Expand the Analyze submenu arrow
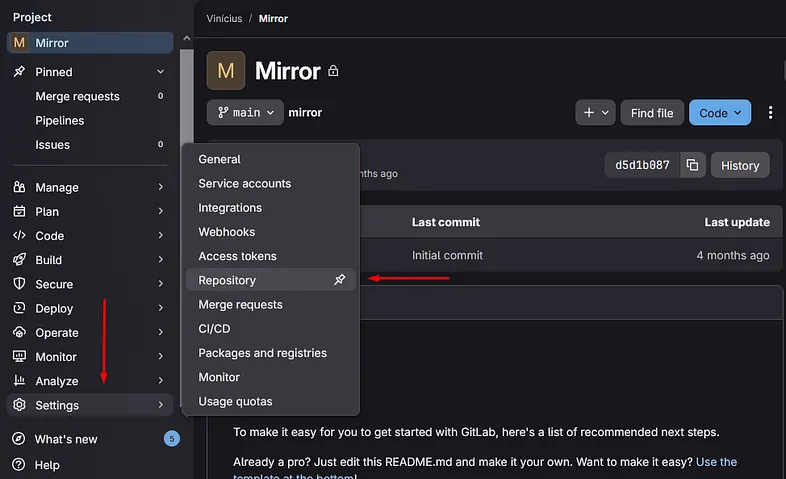 coord(160,380)
